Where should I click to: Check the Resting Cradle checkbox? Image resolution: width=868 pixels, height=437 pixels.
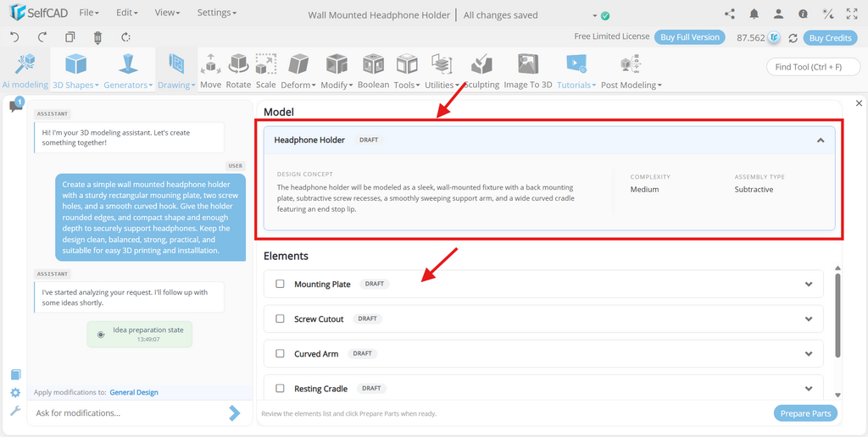(x=280, y=389)
